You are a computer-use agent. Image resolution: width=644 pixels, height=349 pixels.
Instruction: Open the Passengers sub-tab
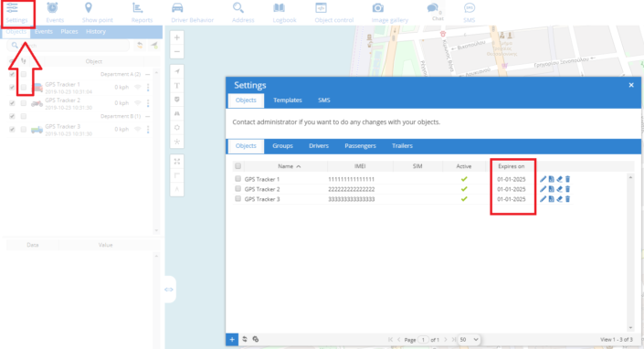[x=360, y=146]
